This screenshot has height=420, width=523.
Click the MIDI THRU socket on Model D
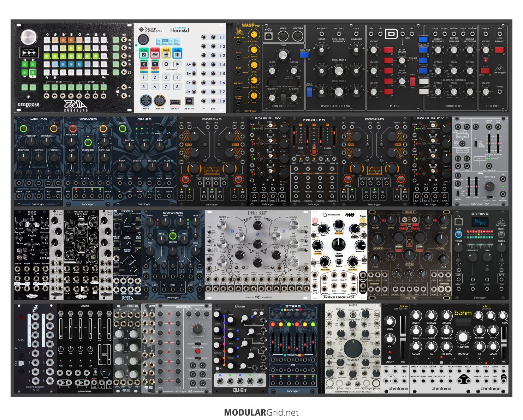point(297,36)
